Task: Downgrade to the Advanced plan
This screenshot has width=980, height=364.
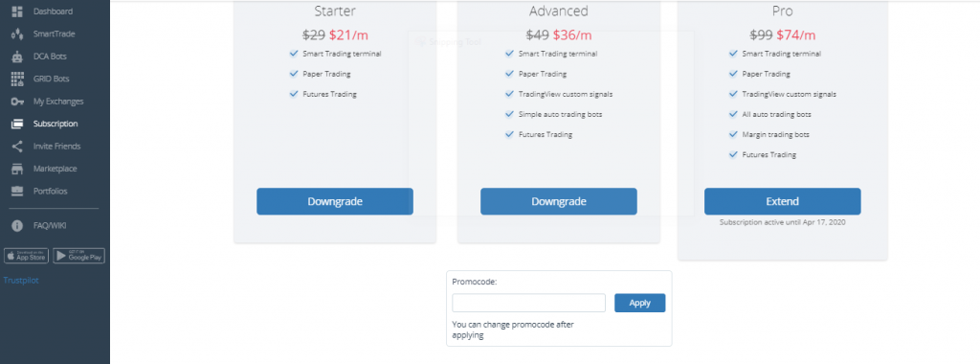Action: click(559, 201)
